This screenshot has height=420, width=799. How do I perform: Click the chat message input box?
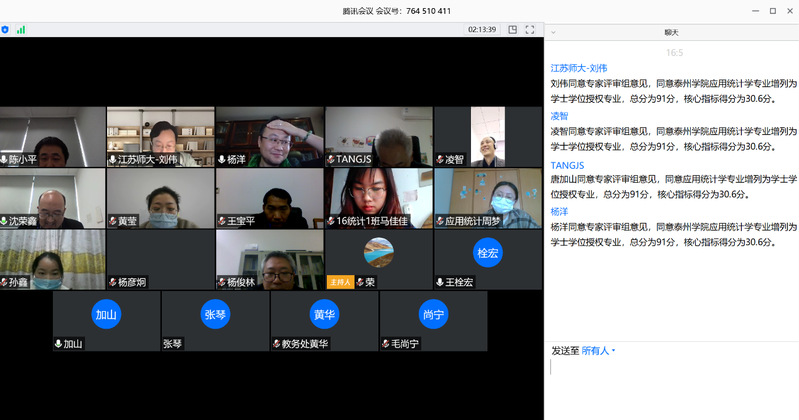tap(672, 385)
